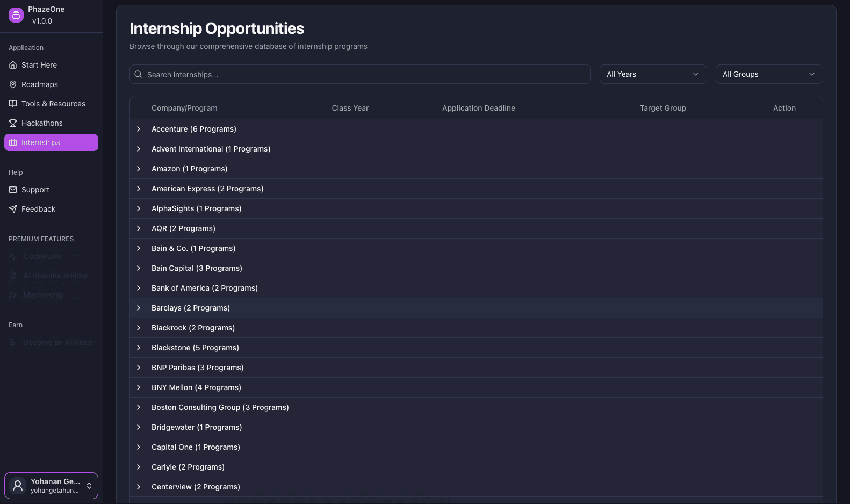Click the Start Here home icon

(x=13, y=65)
